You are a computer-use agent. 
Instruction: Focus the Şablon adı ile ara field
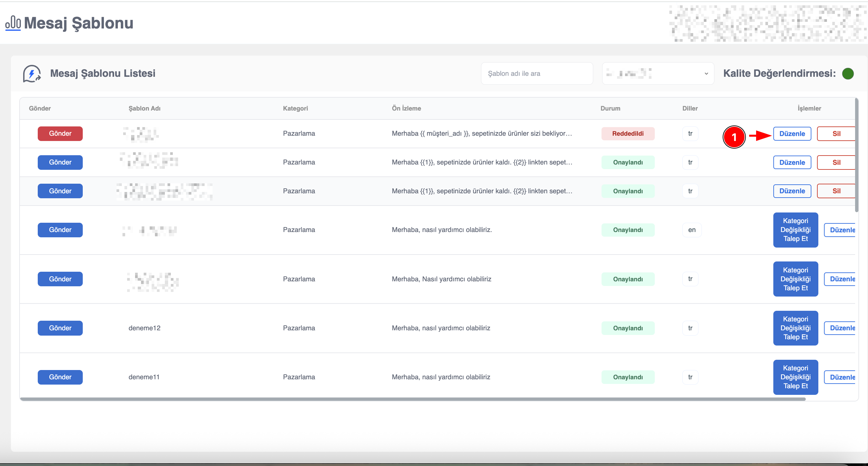536,73
